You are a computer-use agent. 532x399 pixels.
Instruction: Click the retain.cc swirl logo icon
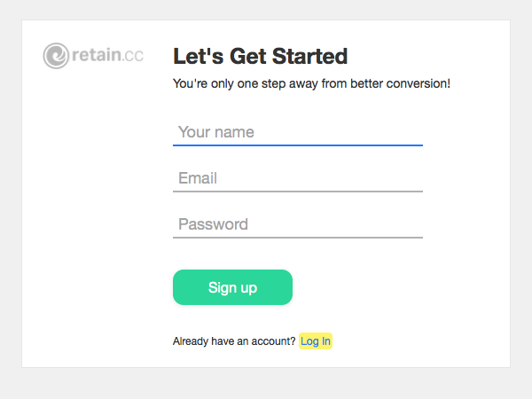point(56,56)
